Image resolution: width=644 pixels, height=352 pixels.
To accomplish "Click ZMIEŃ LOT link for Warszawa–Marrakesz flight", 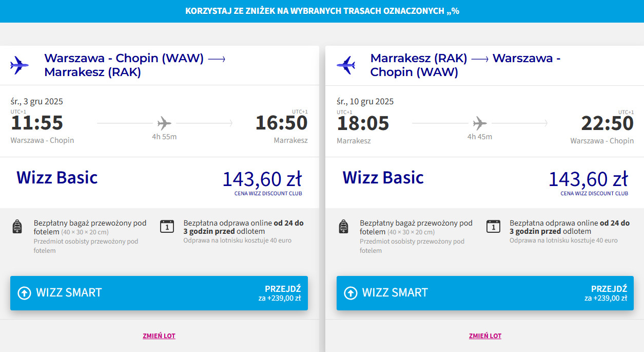I will [159, 336].
